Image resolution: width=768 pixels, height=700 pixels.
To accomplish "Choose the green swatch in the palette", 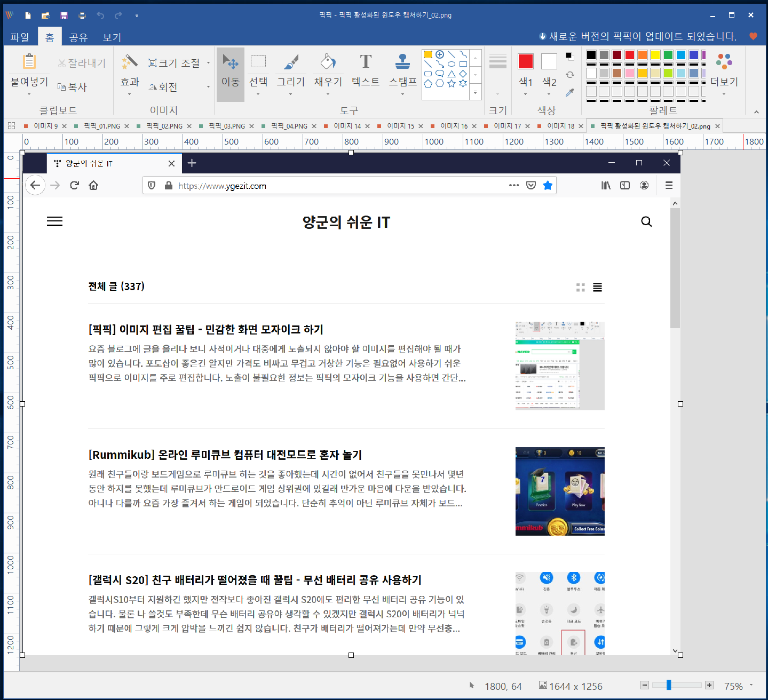I will 668,55.
